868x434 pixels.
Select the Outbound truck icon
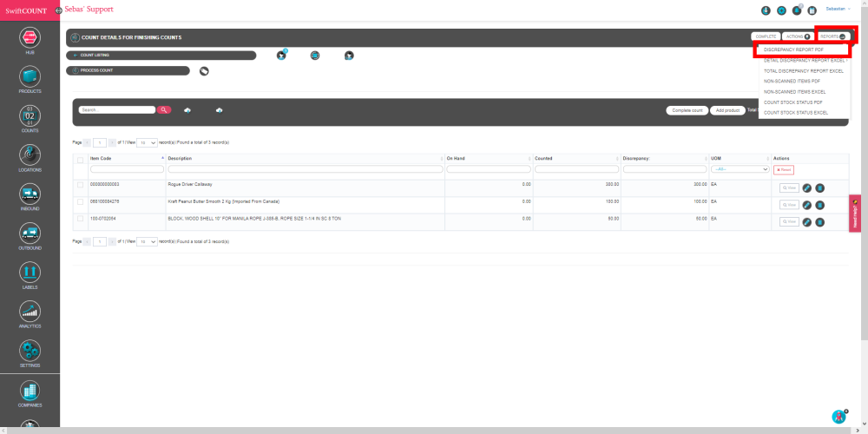click(30, 233)
